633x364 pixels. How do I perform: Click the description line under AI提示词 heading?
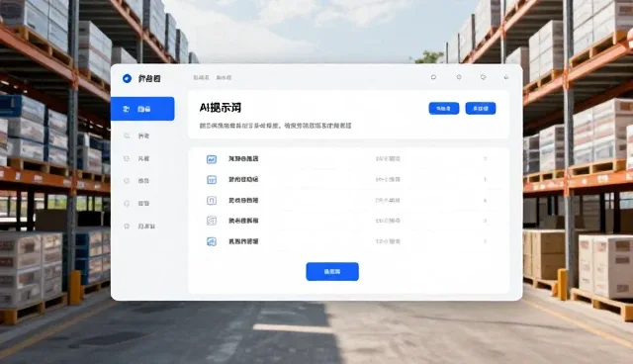[275, 126]
